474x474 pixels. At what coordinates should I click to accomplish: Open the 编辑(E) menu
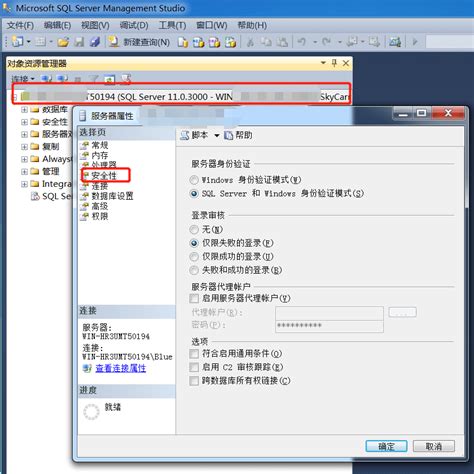pyautogui.click(x=57, y=25)
